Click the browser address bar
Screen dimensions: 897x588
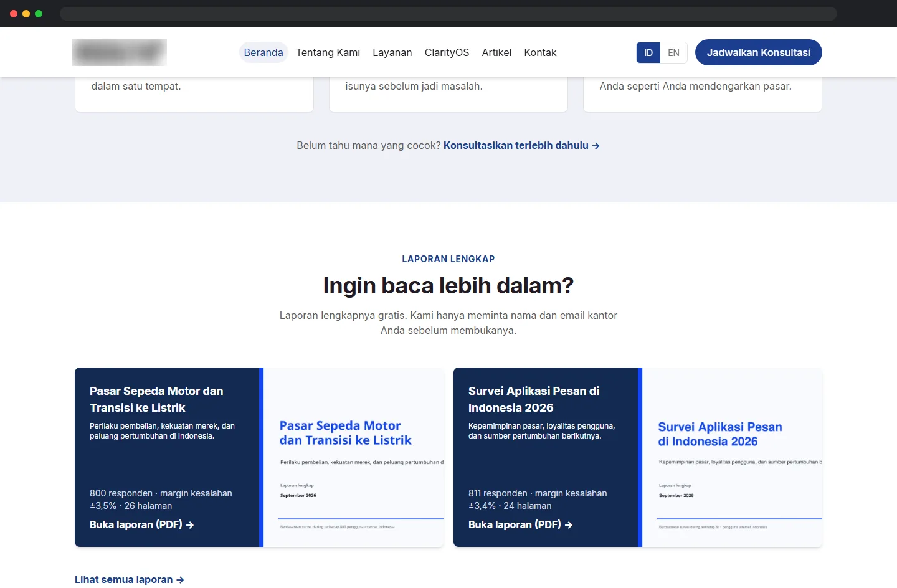[x=448, y=14]
